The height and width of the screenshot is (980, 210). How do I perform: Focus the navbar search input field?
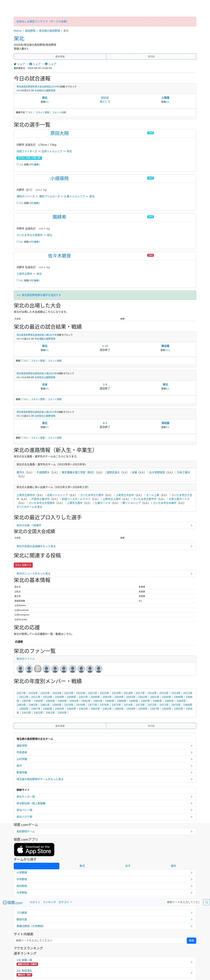tap(183, 902)
